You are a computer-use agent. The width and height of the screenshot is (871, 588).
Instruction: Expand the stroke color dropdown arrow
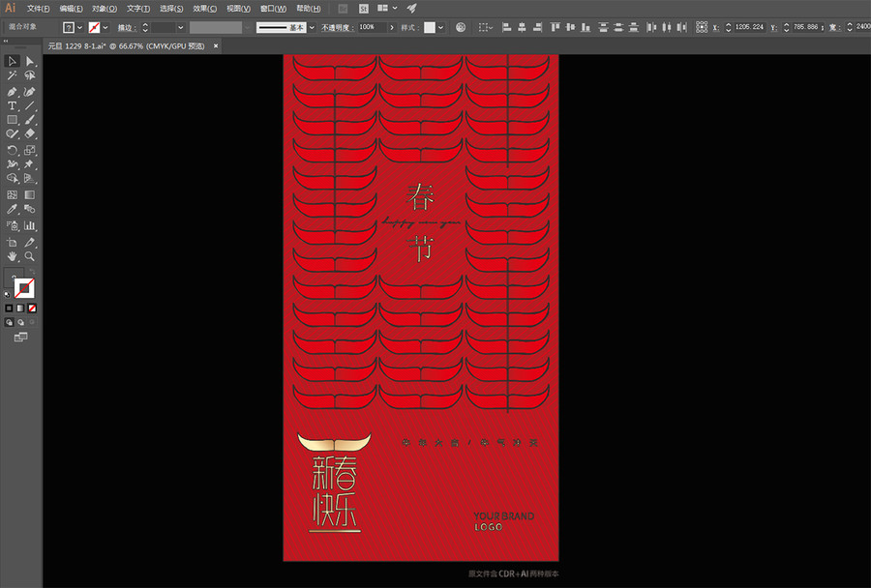pyautogui.click(x=105, y=27)
